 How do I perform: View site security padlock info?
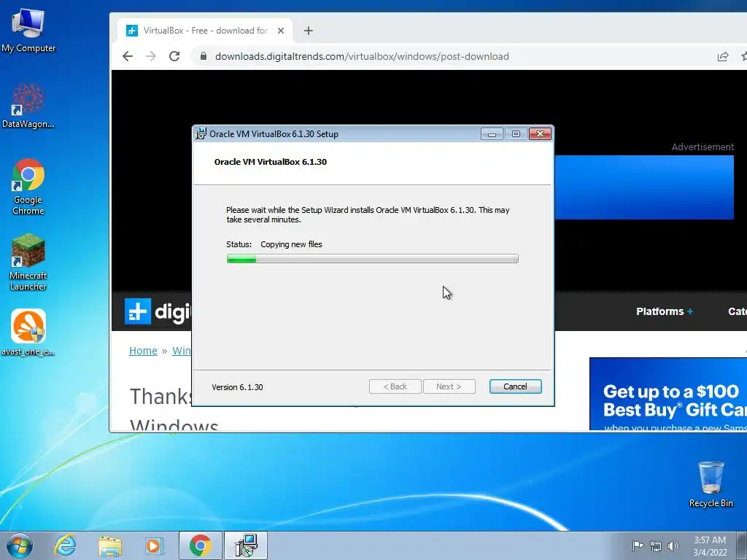pos(204,56)
